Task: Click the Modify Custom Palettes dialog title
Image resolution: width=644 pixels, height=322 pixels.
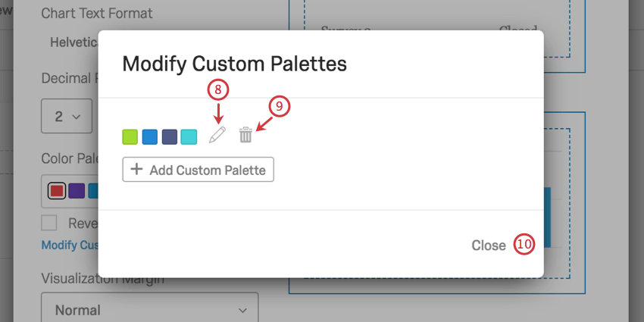Action: (234, 64)
